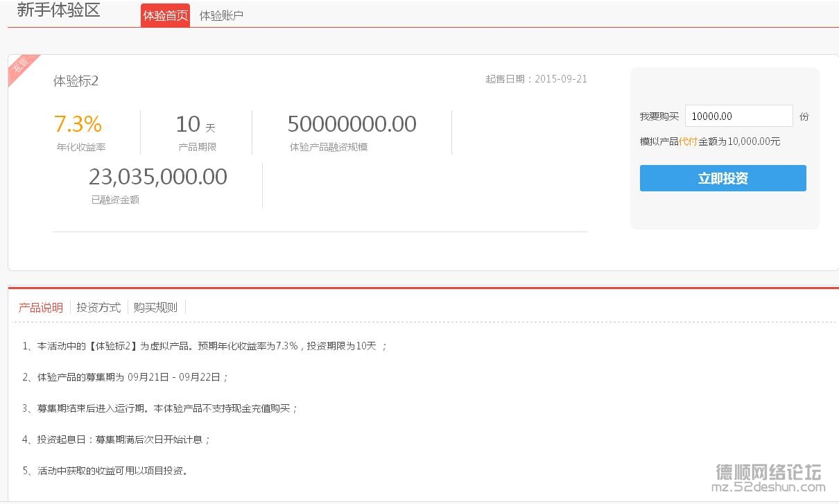The height and width of the screenshot is (504, 839).
Task: Click the red corner ribbon badge
Action: [x=21, y=67]
